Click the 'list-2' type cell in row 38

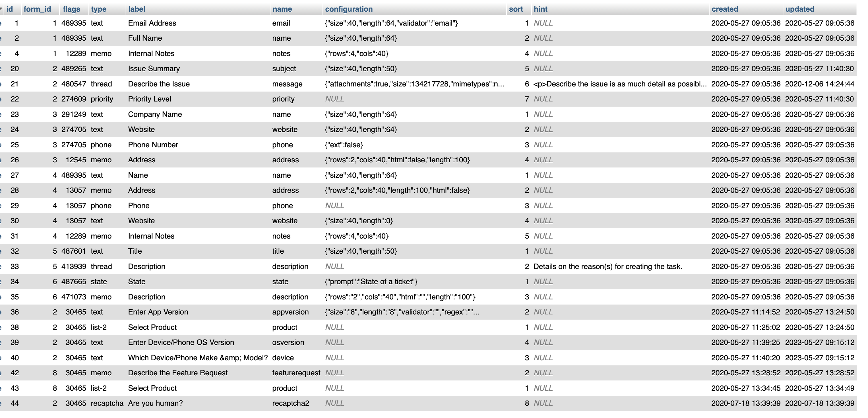click(x=99, y=327)
